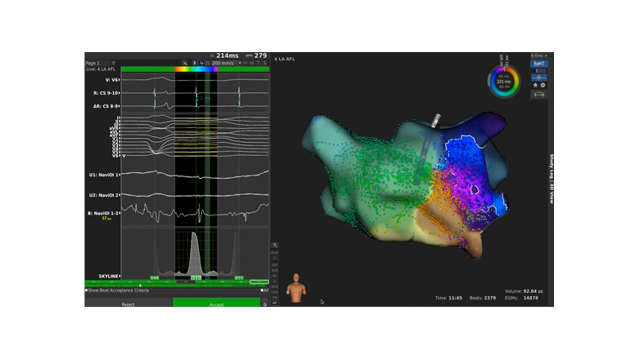Expand the R: CS 9-10 channel arrow
The height and width of the screenshot is (362, 644).
(119, 93)
